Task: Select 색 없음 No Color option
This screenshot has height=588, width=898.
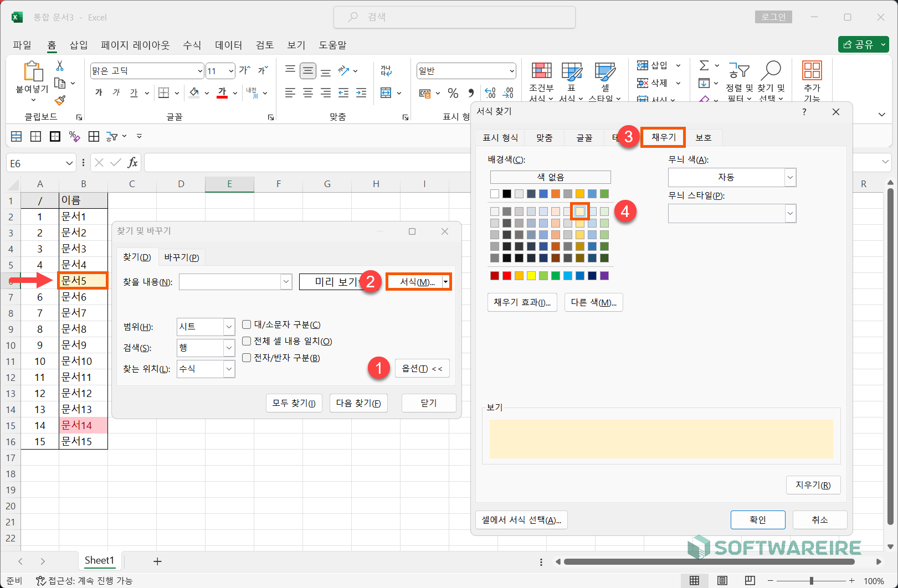Action: 550,177
